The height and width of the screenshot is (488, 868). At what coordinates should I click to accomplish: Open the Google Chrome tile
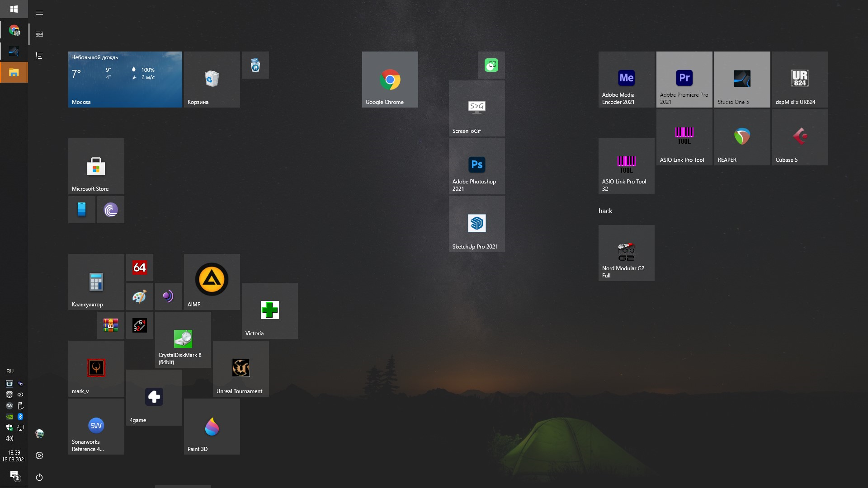[x=390, y=80]
